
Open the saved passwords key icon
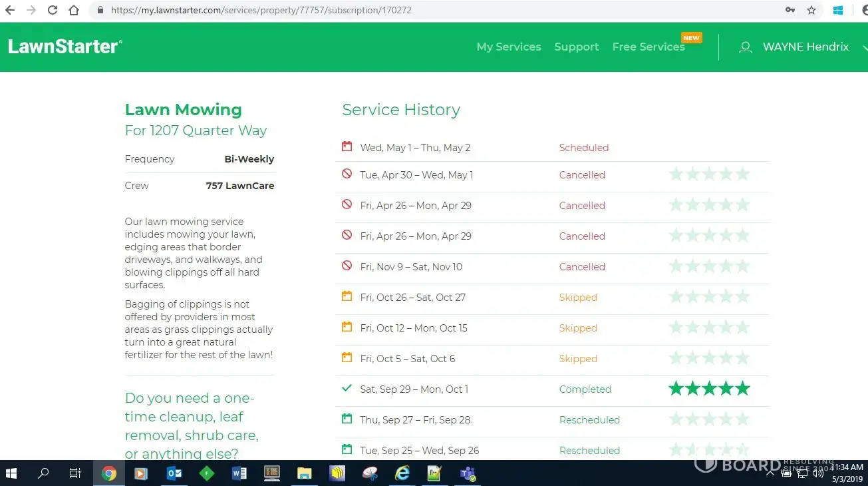790,10
